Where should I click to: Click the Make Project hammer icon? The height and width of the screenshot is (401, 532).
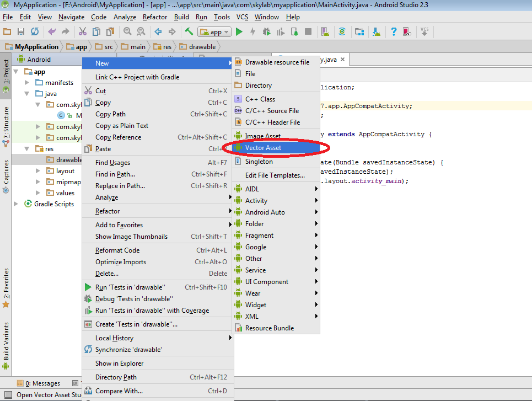(x=189, y=32)
